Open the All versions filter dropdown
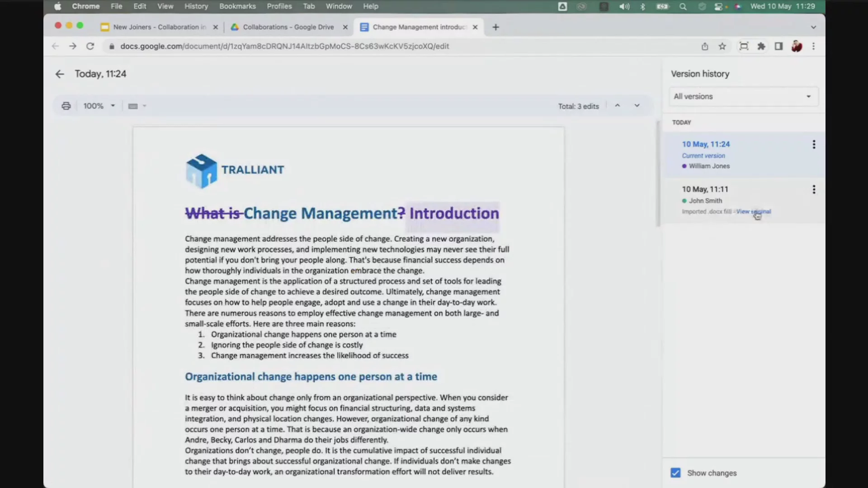The height and width of the screenshot is (488, 868). (743, 97)
